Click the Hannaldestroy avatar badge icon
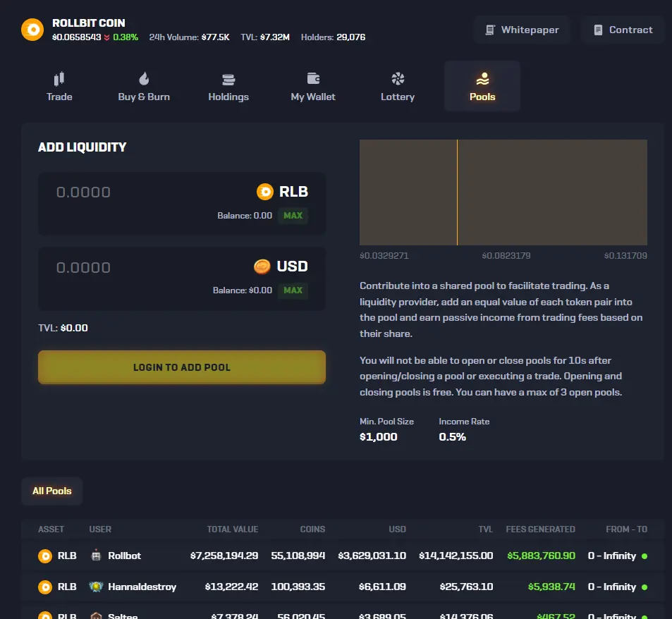Image resolution: width=672 pixels, height=619 pixels. tap(96, 587)
